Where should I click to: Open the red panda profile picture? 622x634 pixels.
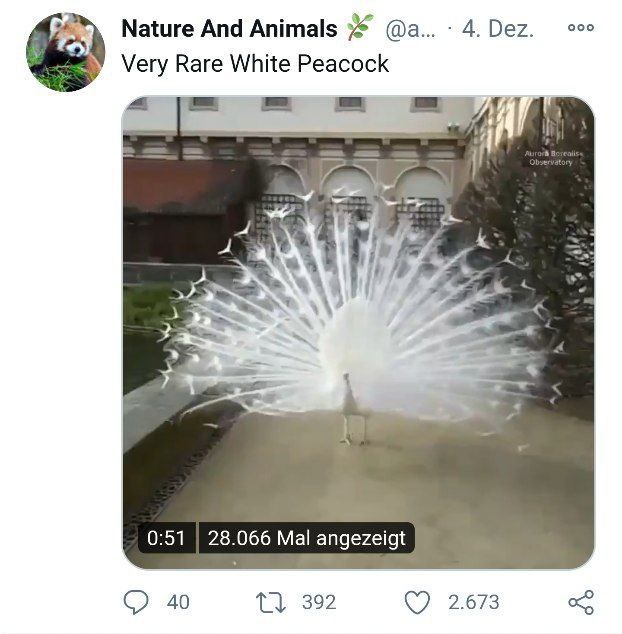[66, 52]
